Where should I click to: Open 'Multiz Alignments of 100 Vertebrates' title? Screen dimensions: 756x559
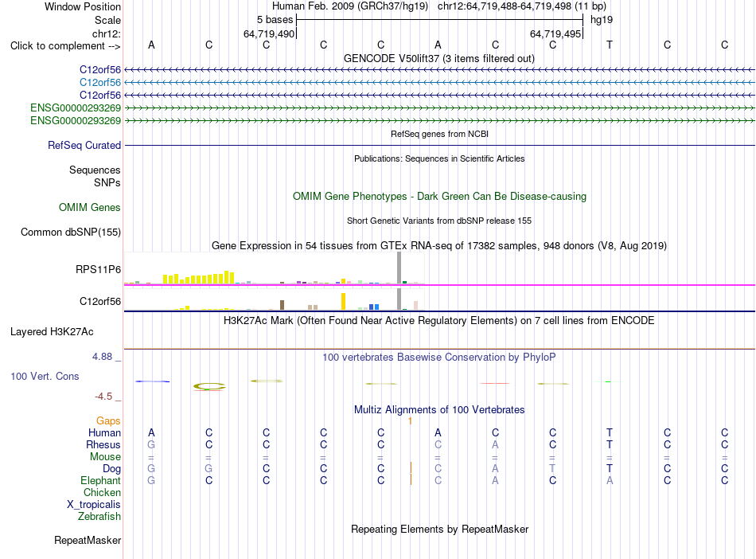click(439, 410)
